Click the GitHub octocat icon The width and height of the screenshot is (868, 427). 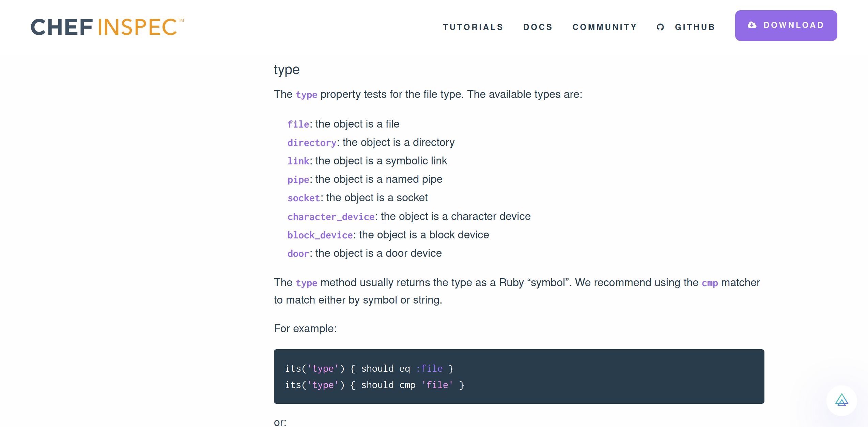pos(661,27)
